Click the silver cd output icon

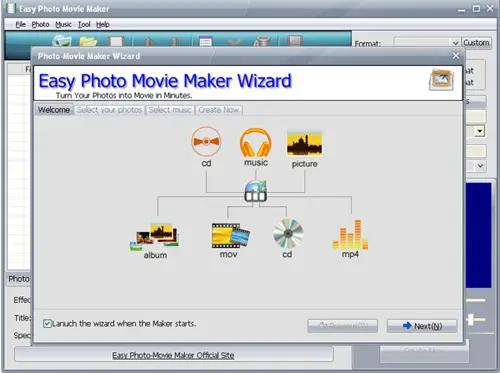tap(288, 233)
